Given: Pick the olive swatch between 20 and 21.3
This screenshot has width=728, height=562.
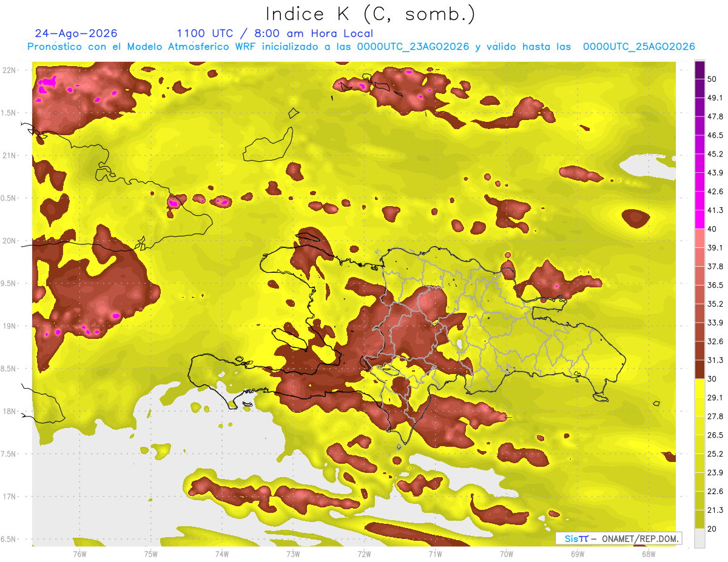Looking at the screenshot, I should (699, 520).
